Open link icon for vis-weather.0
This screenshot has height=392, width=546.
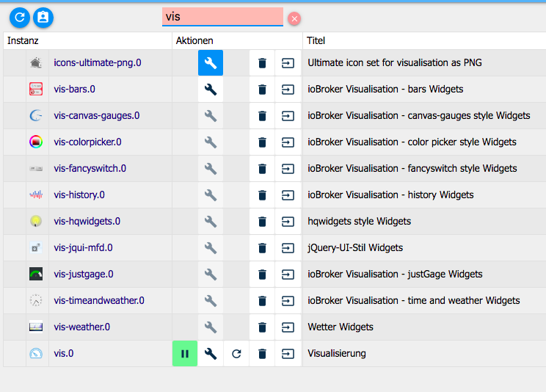click(288, 327)
